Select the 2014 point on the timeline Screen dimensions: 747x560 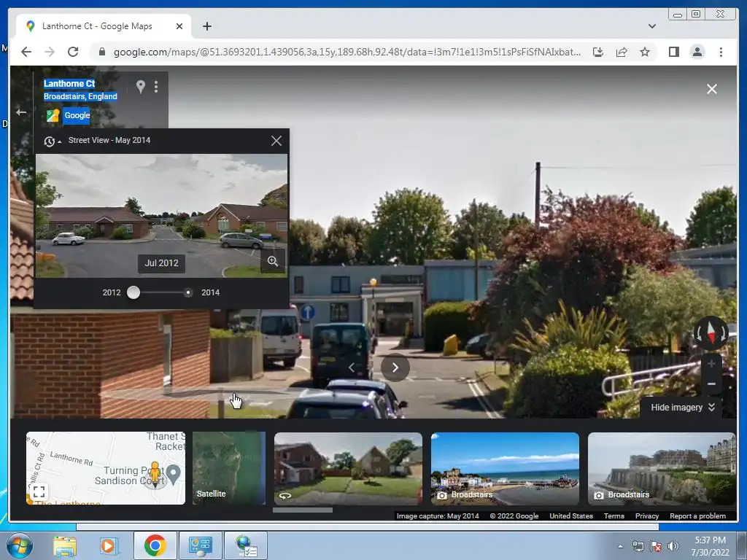[x=188, y=292]
